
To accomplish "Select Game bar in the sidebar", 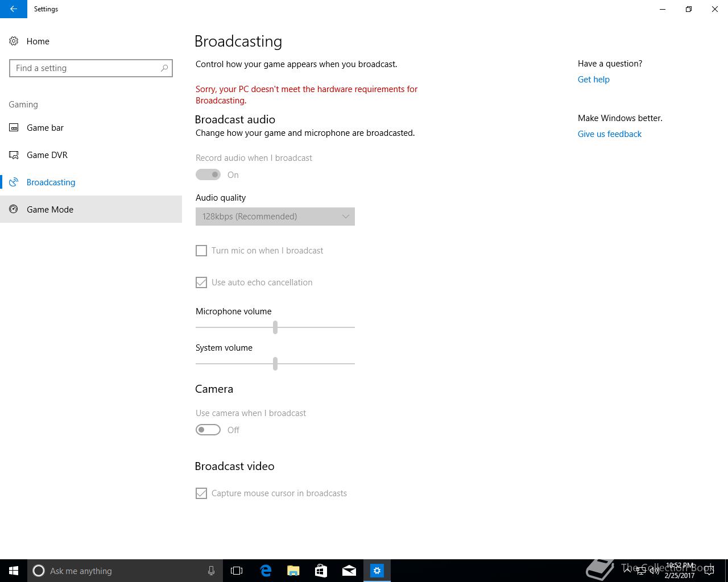I will tap(91, 127).
